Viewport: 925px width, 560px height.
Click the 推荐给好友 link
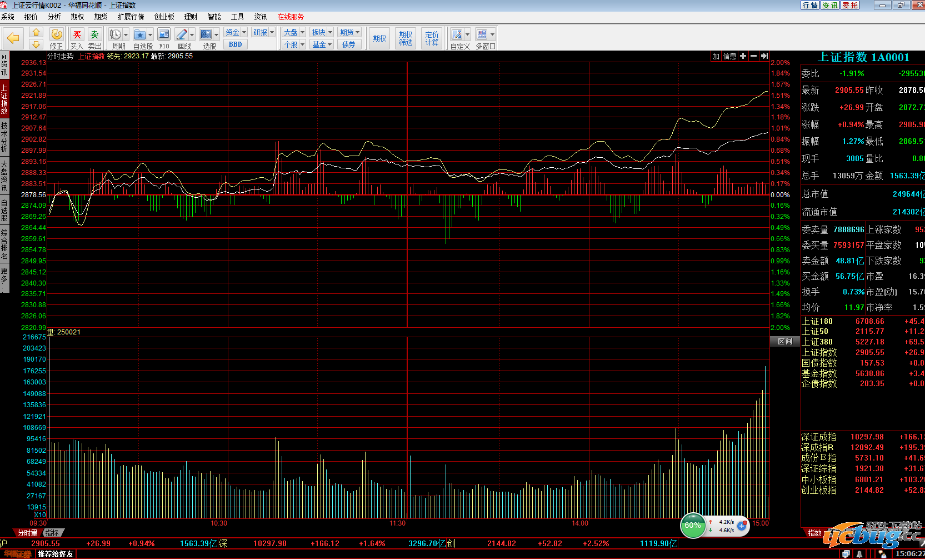[x=56, y=554]
